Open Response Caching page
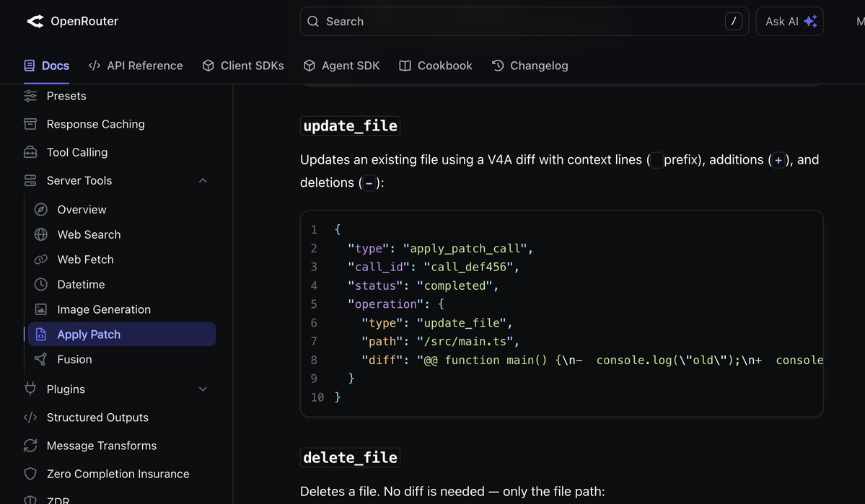The width and height of the screenshot is (865, 504). click(95, 124)
